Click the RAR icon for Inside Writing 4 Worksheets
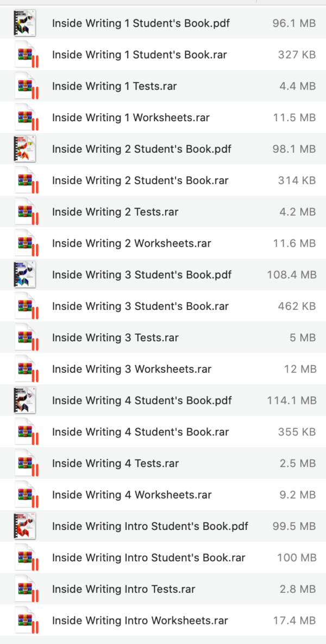 pyautogui.click(x=25, y=495)
